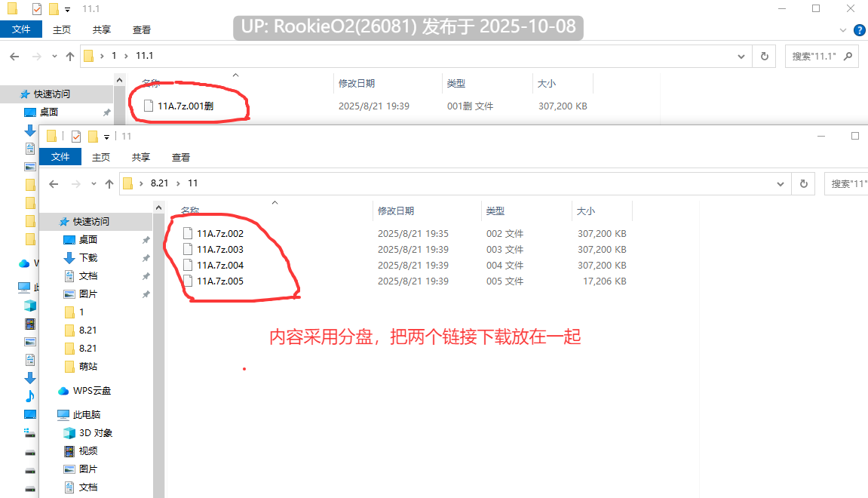The width and height of the screenshot is (868, 498).
Task: Select file 11A.7z.001删 in the 11.1 window
Action: [x=186, y=106]
